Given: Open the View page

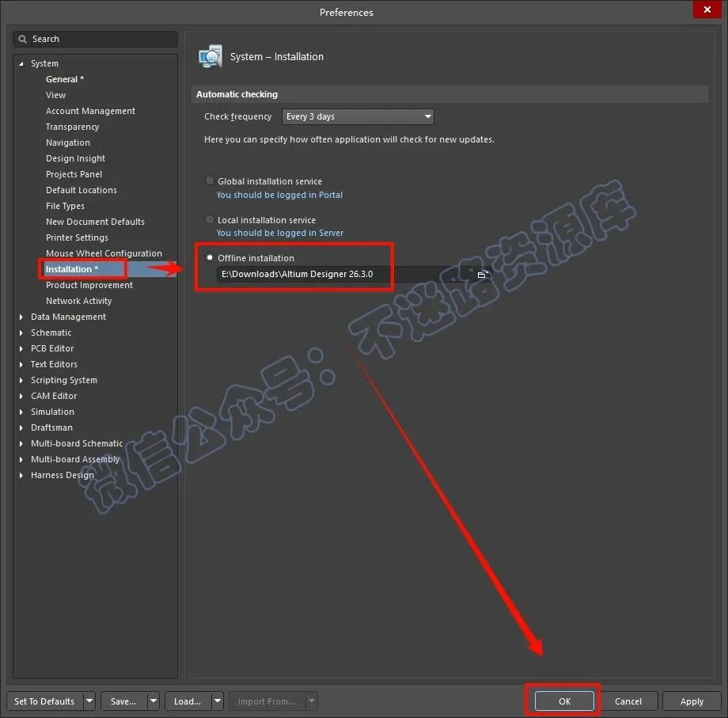Looking at the screenshot, I should pyautogui.click(x=55, y=95).
